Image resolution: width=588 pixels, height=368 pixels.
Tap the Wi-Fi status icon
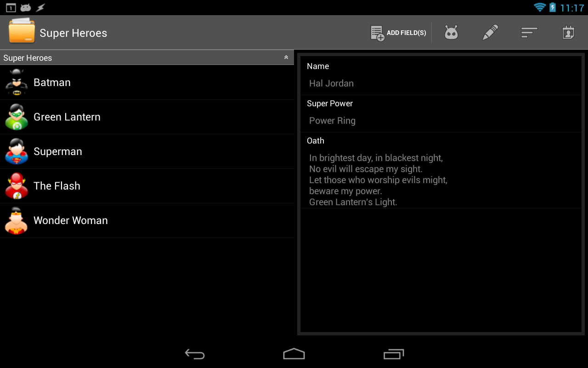click(x=539, y=7)
